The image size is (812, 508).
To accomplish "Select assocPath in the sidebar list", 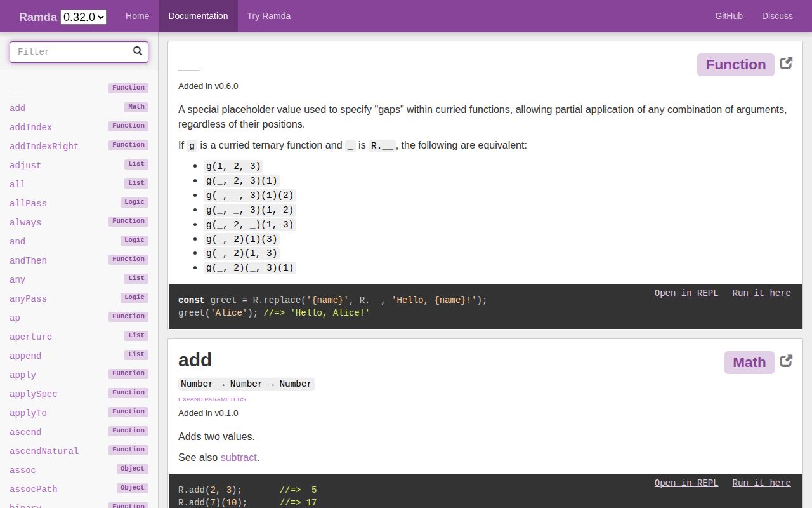I will coord(79,489).
